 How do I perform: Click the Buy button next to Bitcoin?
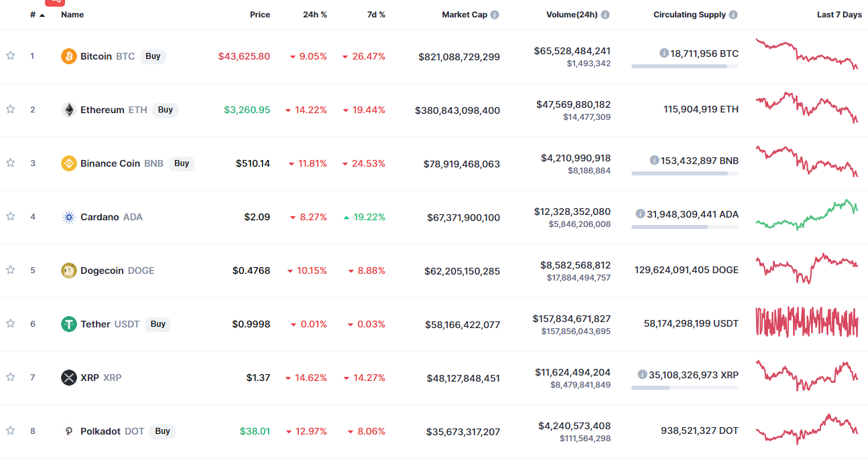point(153,56)
